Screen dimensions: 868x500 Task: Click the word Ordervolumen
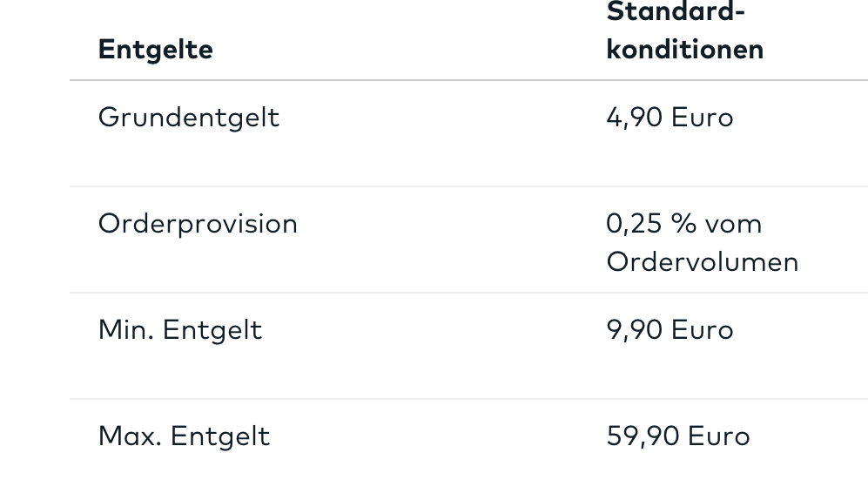[x=703, y=262]
